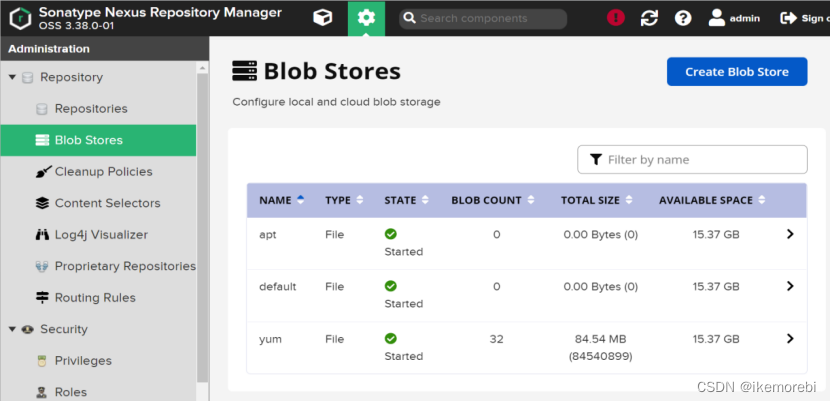Click the Filter by name field

pyautogui.click(x=692, y=159)
